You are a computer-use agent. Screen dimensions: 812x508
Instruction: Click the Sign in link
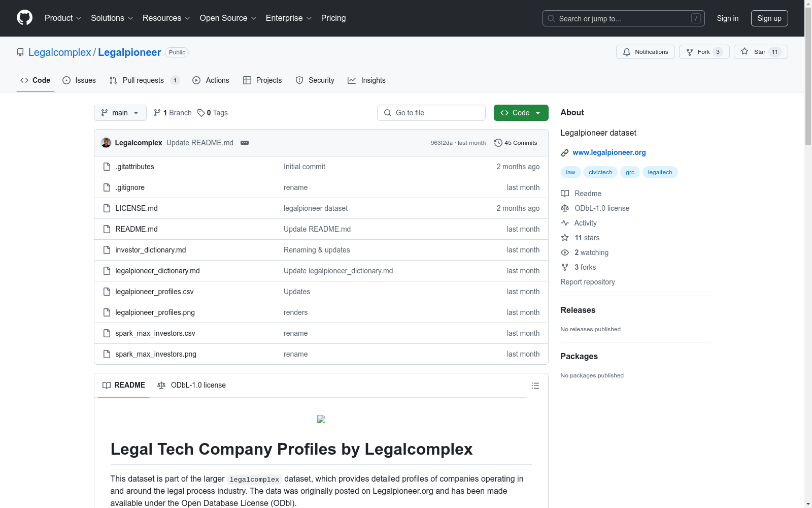point(728,18)
